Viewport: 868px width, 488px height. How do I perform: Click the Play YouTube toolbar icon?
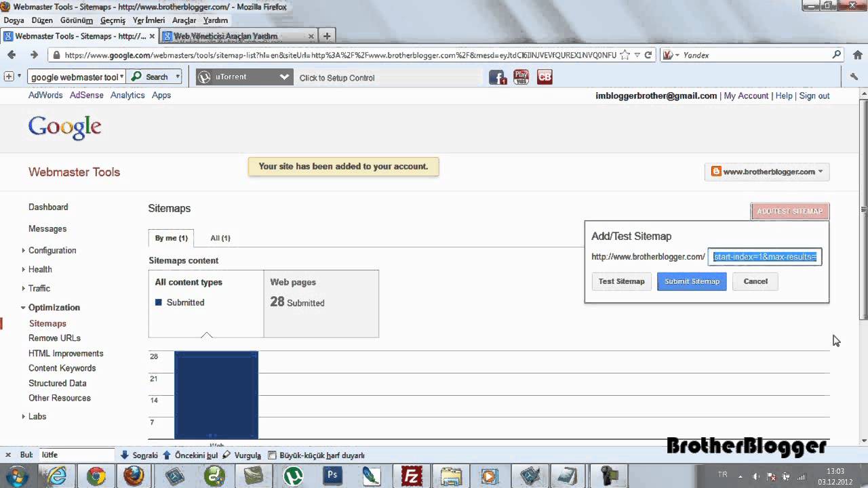[x=521, y=77]
